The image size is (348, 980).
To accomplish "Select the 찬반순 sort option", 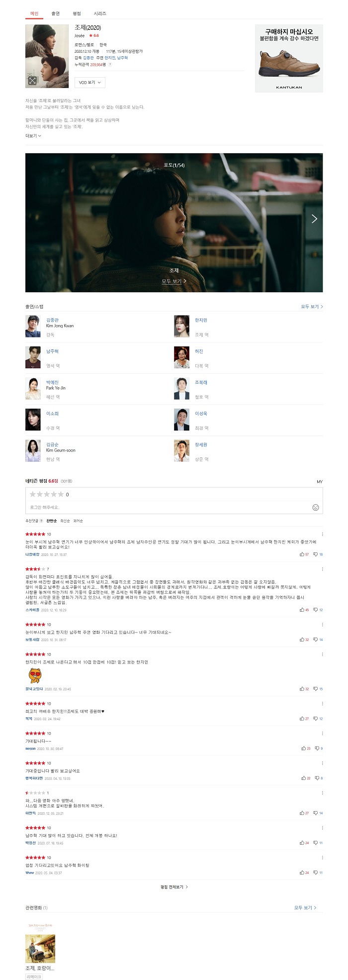I will tap(52, 521).
